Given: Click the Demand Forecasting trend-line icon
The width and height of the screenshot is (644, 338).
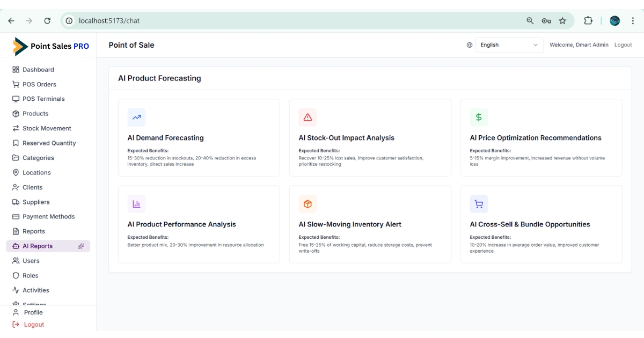Looking at the screenshot, I should (x=136, y=117).
